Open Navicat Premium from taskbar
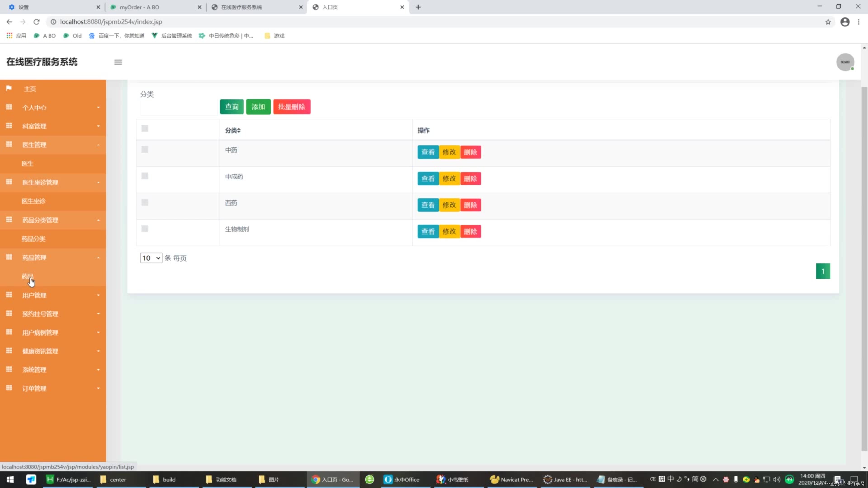This screenshot has width=868, height=488. coord(512,479)
